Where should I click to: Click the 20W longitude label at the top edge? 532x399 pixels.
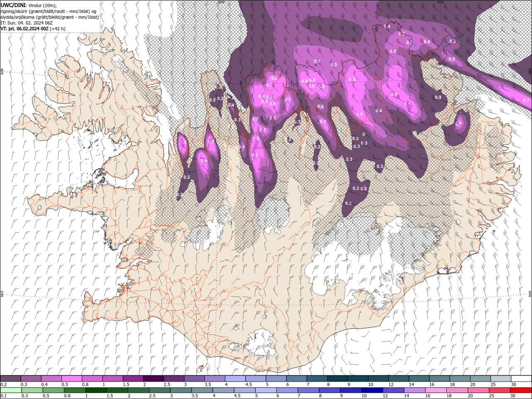point(221,2)
